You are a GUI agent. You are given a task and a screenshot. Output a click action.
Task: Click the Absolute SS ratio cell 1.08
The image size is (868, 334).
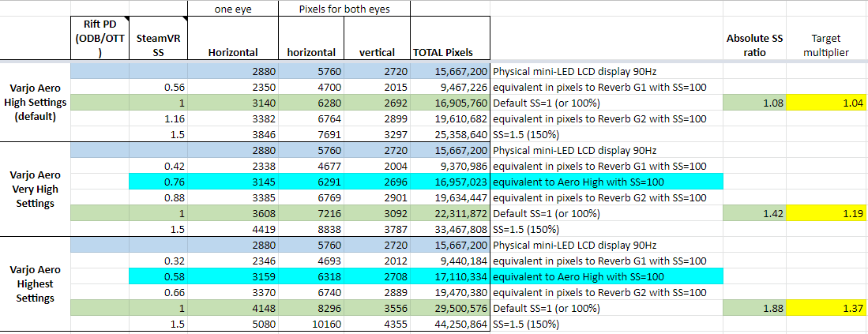754,103
